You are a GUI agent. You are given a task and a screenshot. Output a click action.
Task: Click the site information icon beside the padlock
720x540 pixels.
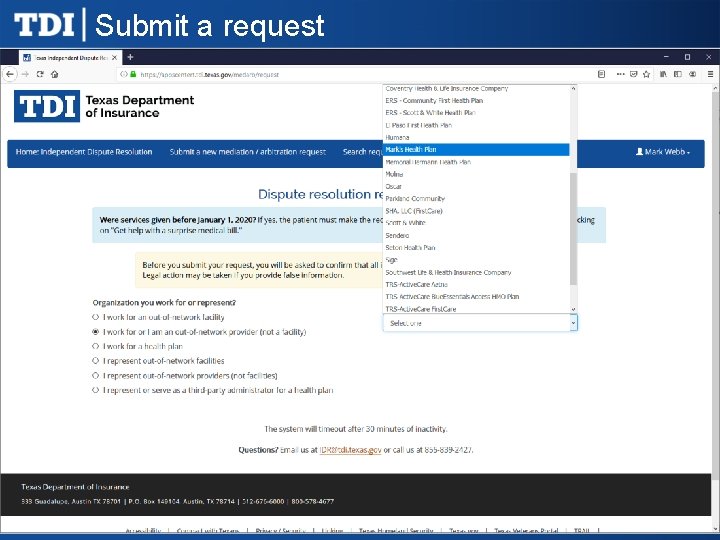123,74
